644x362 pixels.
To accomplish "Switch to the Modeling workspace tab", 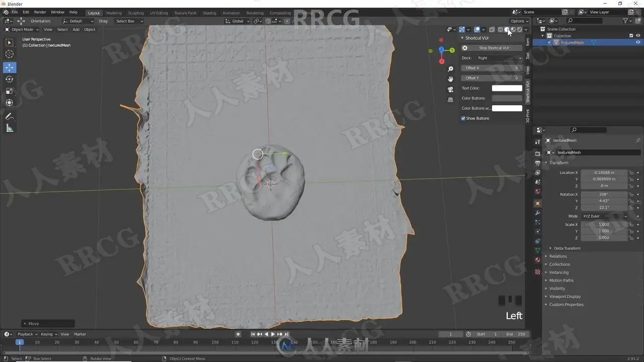I will [x=114, y=13].
